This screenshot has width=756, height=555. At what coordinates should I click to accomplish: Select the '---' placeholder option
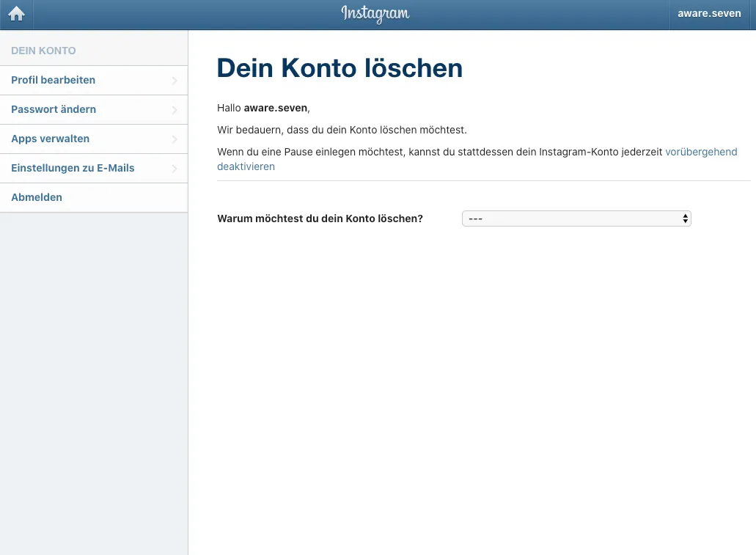pyautogui.click(x=513, y=218)
